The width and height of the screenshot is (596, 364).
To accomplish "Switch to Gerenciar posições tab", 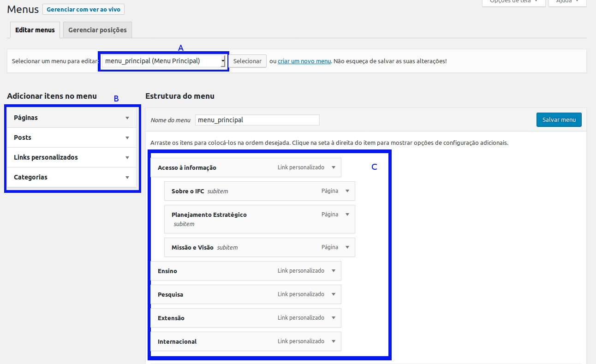I will click(97, 30).
